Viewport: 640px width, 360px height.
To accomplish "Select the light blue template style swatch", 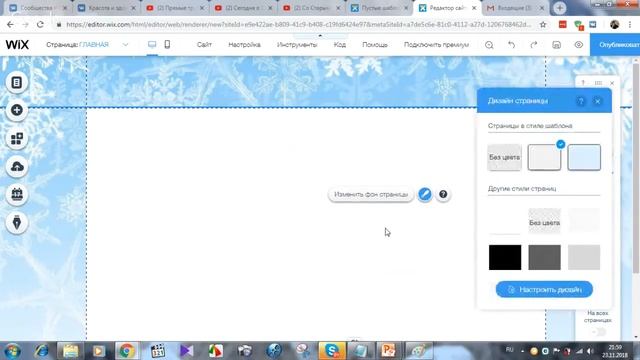I will click(584, 157).
